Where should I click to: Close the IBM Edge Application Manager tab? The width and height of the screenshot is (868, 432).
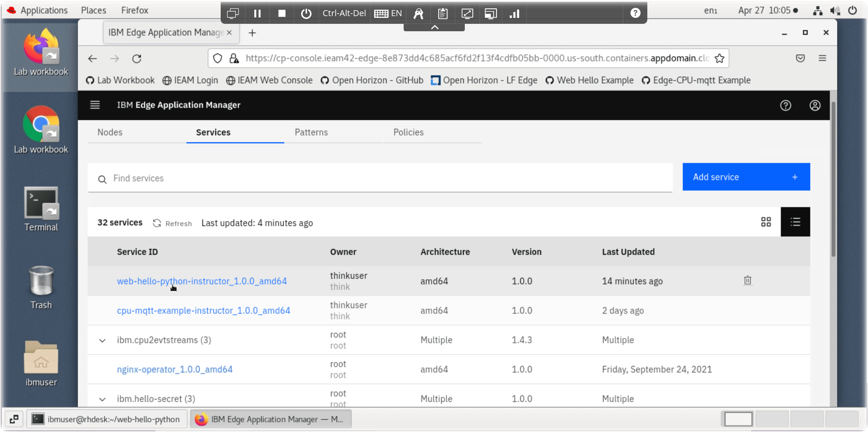pos(229,33)
